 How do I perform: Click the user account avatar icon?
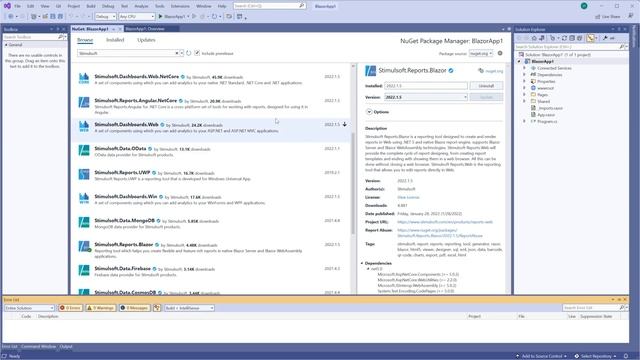(584, 6)
